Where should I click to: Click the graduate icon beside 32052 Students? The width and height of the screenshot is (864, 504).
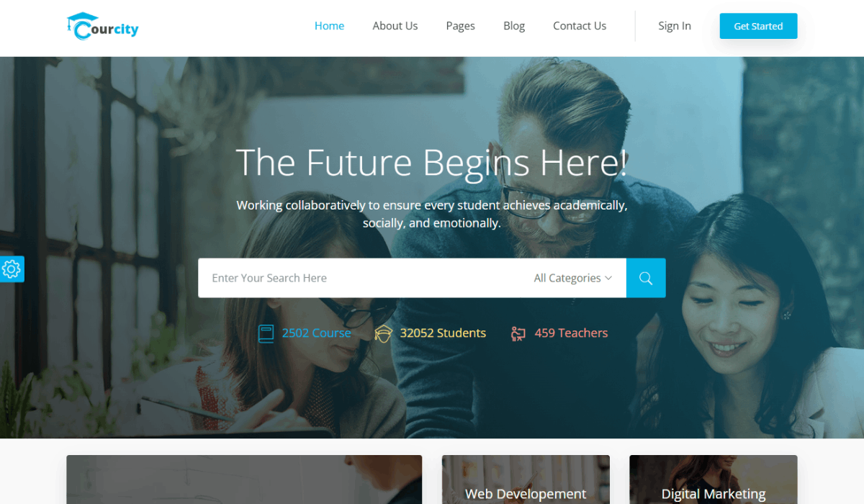coord(384,333)
